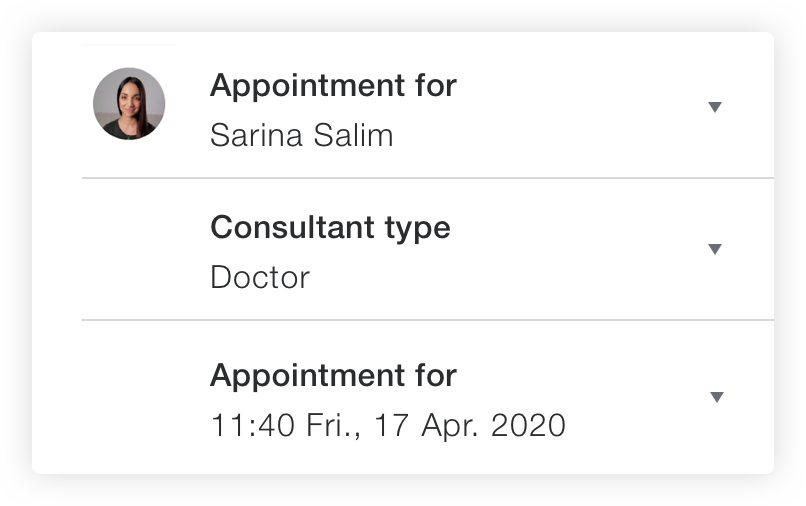Open the Consultant type dropdown arrow
Screen dimensions: 806x506
pyautogui.click(x=715, y=249)
